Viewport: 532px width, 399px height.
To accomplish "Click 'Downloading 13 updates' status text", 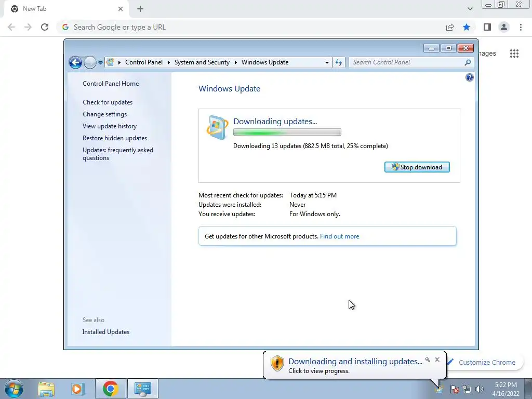I will pos(311,146).
